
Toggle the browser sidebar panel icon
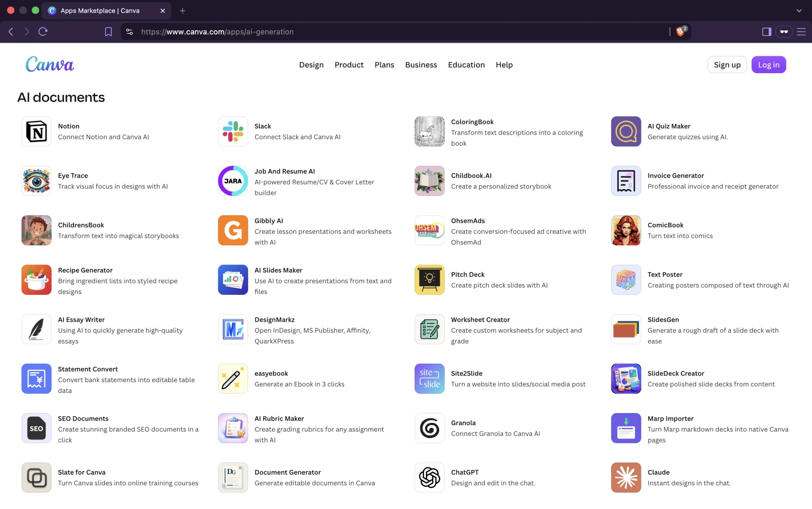(x=767, y=32)
